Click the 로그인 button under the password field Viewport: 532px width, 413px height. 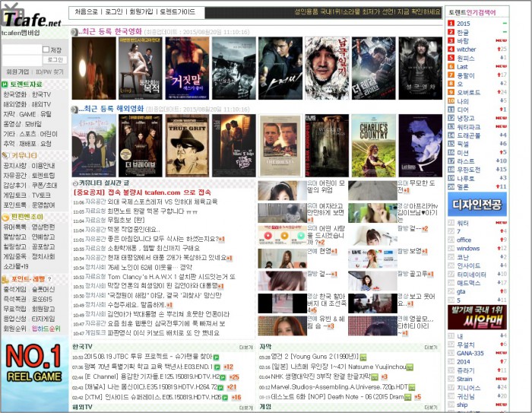(x=55, y=60)
